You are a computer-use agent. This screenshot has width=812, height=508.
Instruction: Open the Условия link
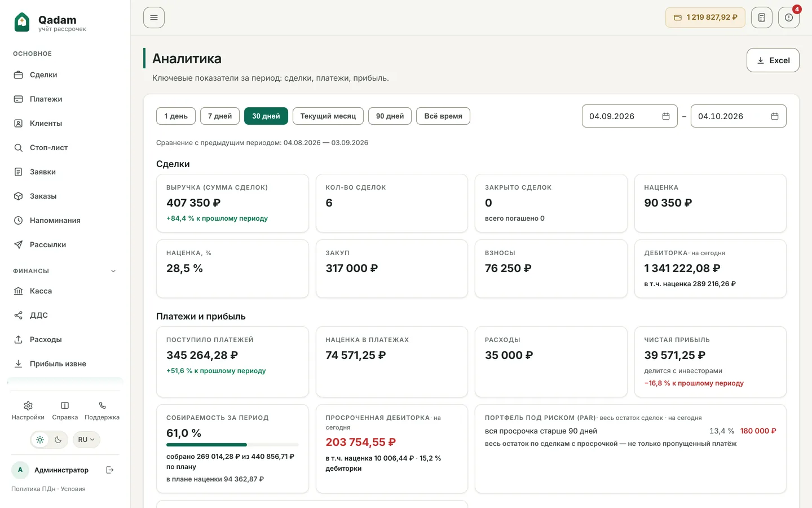[73, 489]
